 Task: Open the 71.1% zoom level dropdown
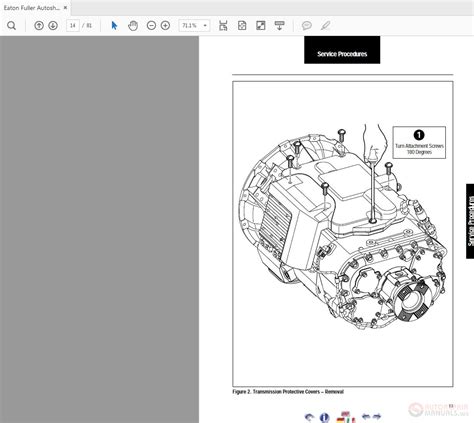(194, 25)
